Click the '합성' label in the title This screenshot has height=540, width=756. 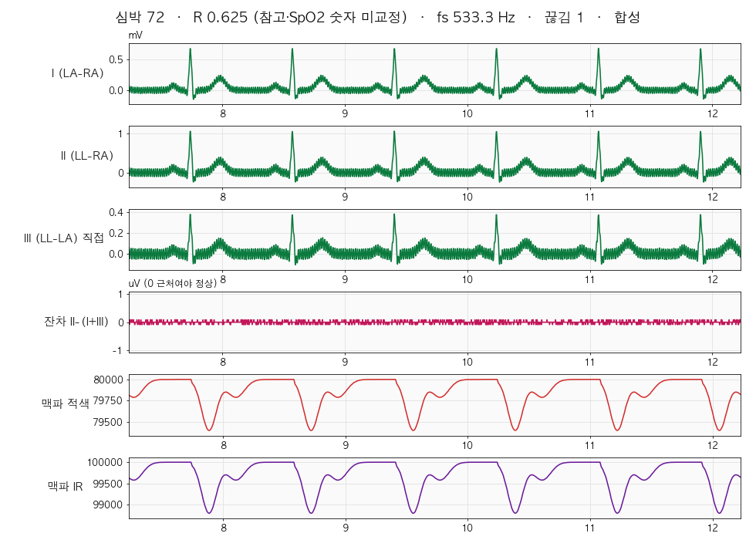click(x=626, y=17)
